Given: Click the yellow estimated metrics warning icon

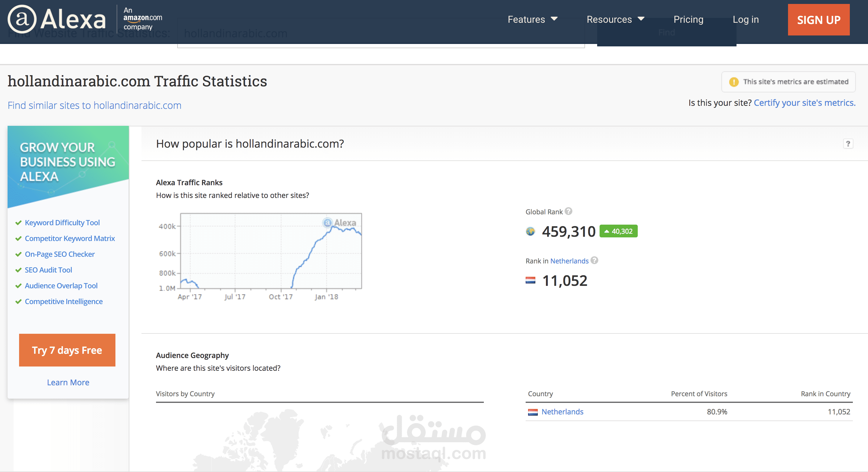Looking at the screenshot, I should pos(733,82).
